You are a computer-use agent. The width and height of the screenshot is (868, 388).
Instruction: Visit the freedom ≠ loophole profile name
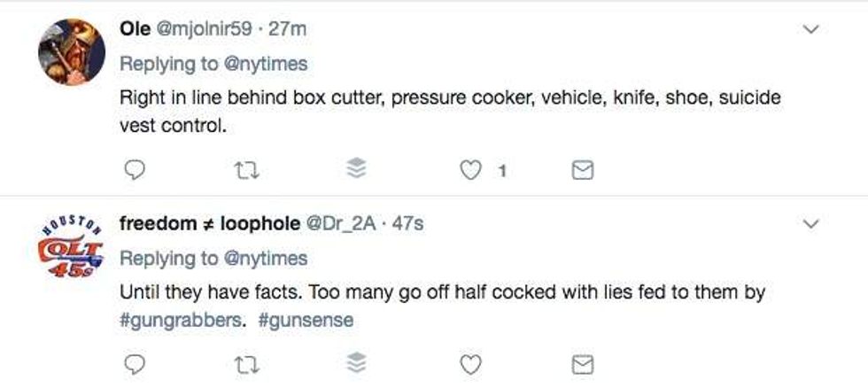209,223
